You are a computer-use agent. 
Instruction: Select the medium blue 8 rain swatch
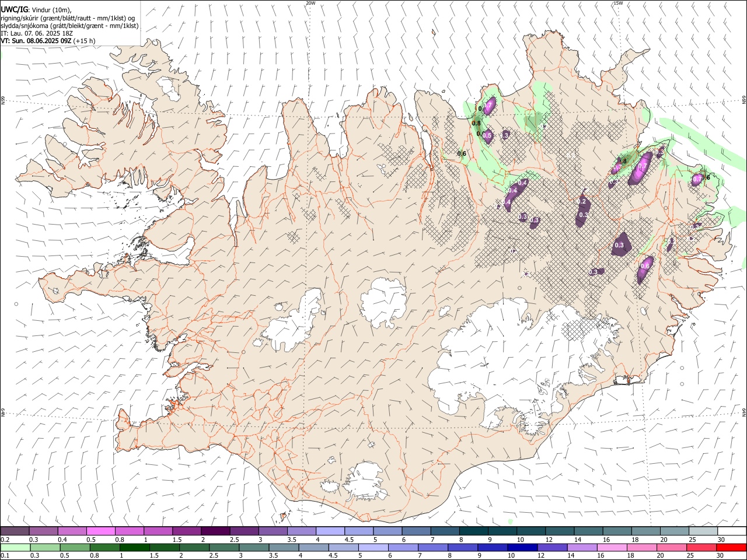point(463,547)
